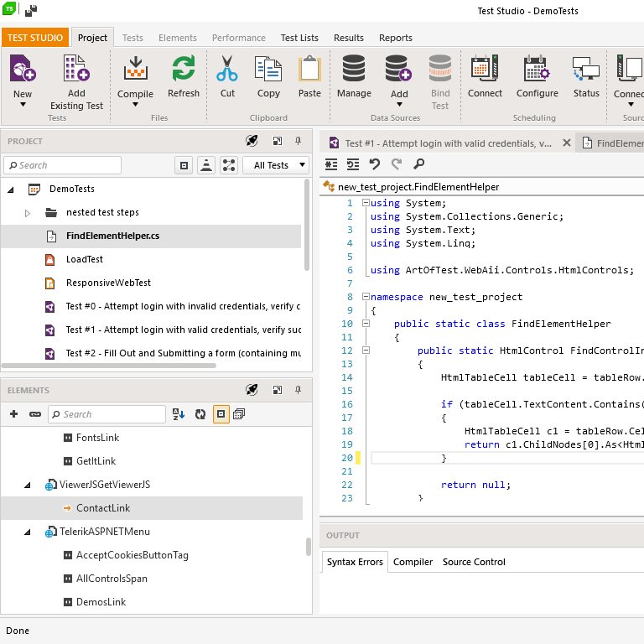Toggle the cone icon button in Project toolbar
Viewport: 644px width, 644px height.
pyautogui.click(x=206, y=165)
